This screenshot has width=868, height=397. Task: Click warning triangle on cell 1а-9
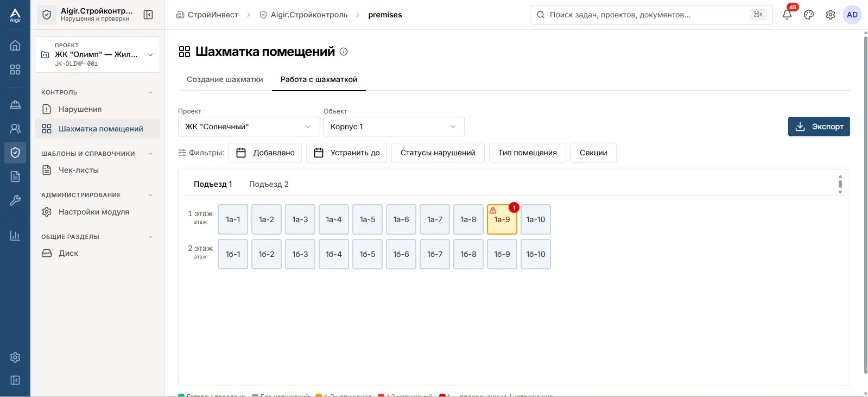point(493,210)
